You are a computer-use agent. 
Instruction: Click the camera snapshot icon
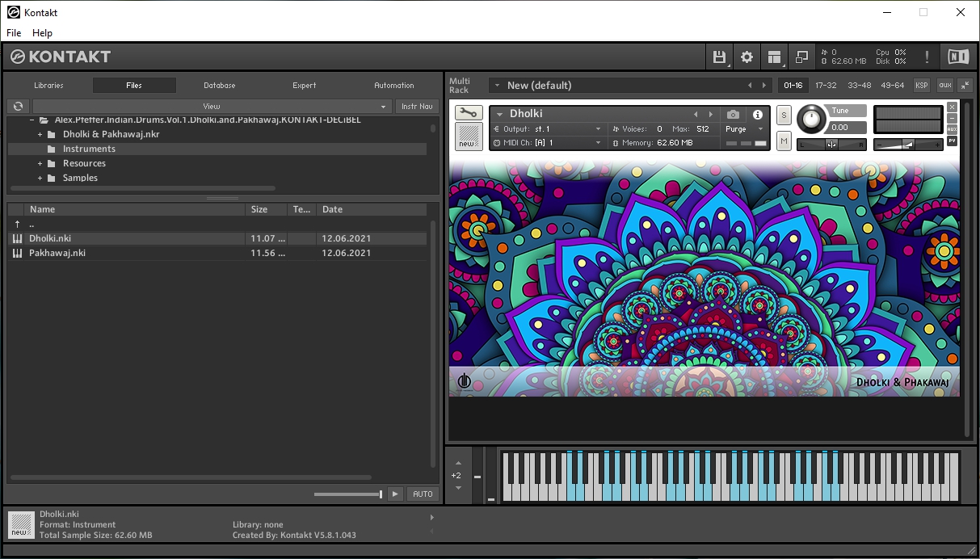tap(733, 115)
